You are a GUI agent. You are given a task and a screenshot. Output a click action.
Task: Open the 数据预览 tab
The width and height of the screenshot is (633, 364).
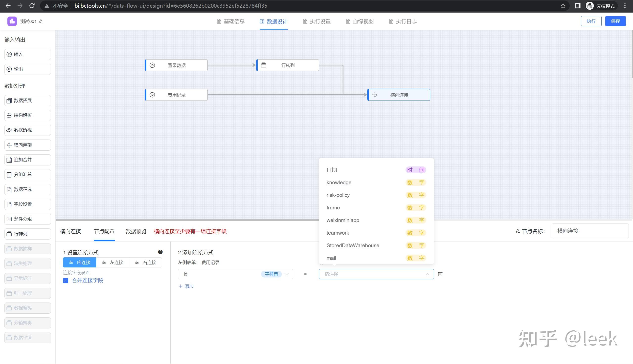[x=136, y=231]
